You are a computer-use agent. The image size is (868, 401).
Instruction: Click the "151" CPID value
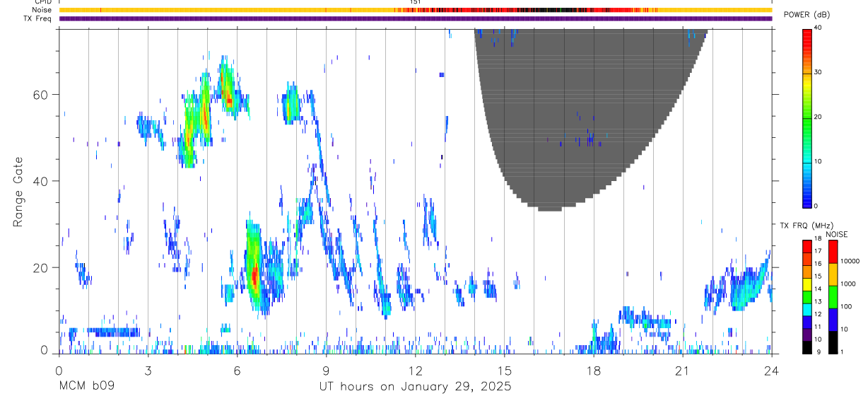tap(416, 2)
